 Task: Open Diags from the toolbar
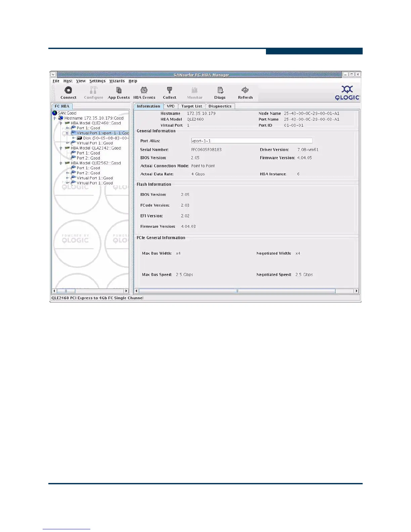220,90
